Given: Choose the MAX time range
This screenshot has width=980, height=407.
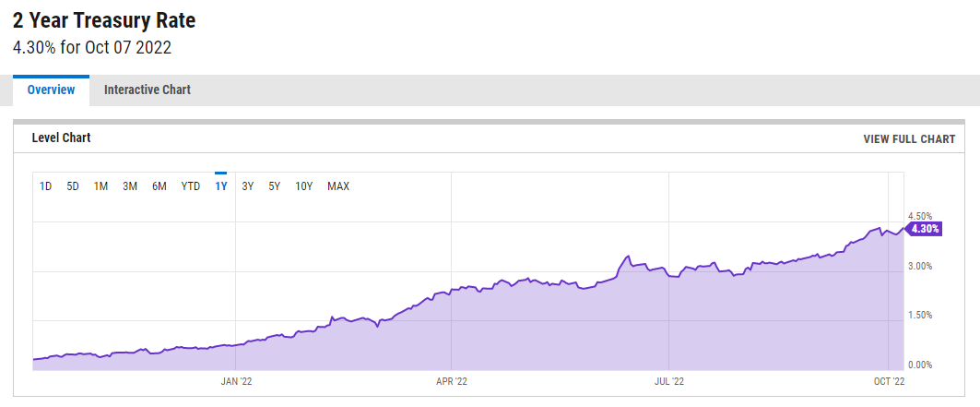Looking at the screenshot, I should point(338,186).
